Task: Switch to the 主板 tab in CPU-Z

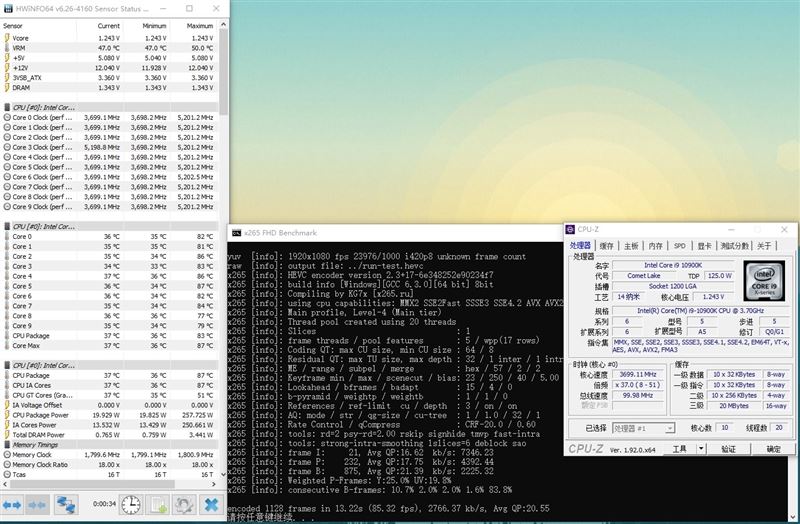Action: coord(631,246)
